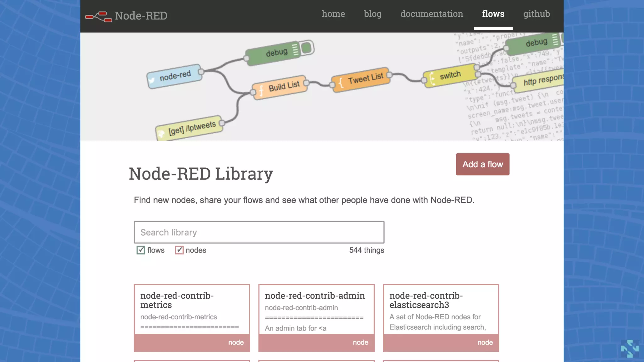The image size is (644, 362).
Task: Click the Tweet List template node
Action: tap(361, 79)
